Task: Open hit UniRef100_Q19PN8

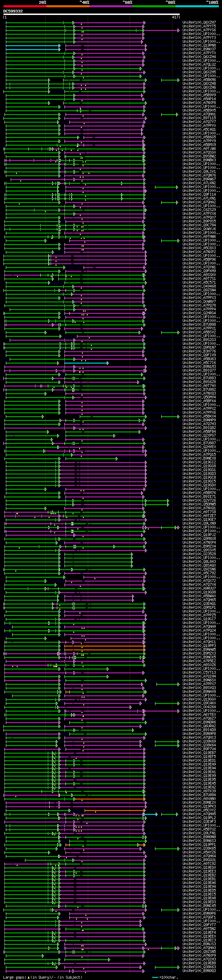Action: (x=199, y=45)
